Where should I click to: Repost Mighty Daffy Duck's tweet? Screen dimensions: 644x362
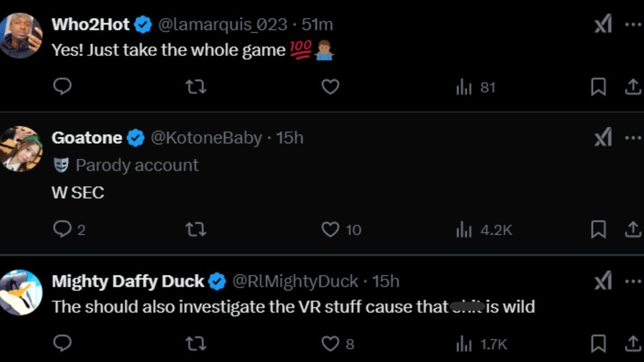click(195, 343)
